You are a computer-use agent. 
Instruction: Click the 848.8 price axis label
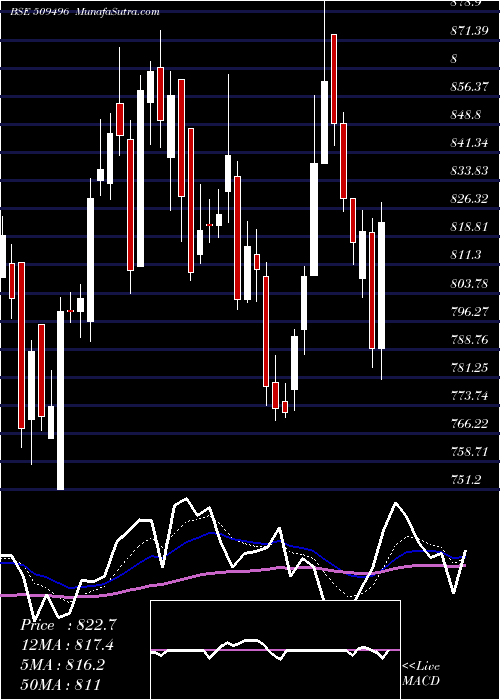465,115
